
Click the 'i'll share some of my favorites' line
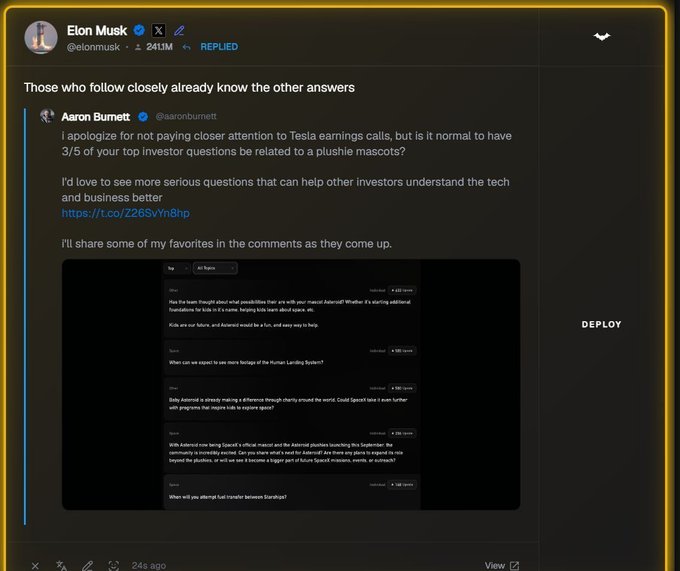point(226,244)
